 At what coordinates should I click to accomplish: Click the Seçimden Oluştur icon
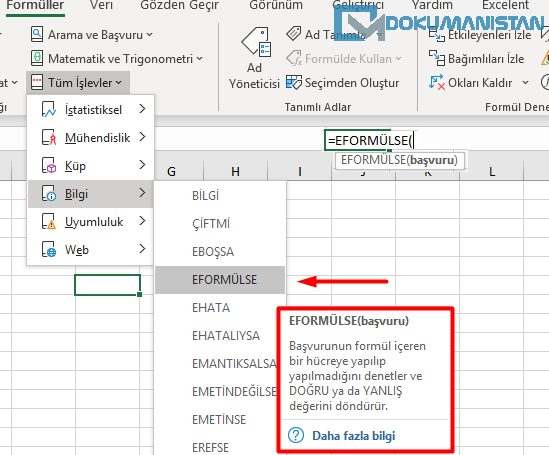point(293,83)
